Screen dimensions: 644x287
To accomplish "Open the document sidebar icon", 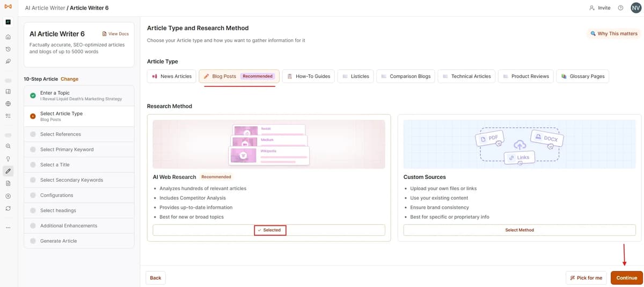I will point(8,183).
